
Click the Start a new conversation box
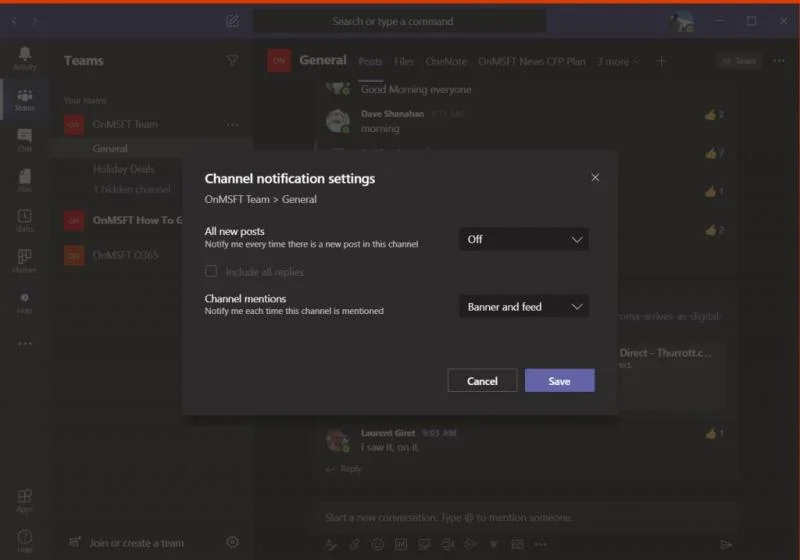(526, 518)
